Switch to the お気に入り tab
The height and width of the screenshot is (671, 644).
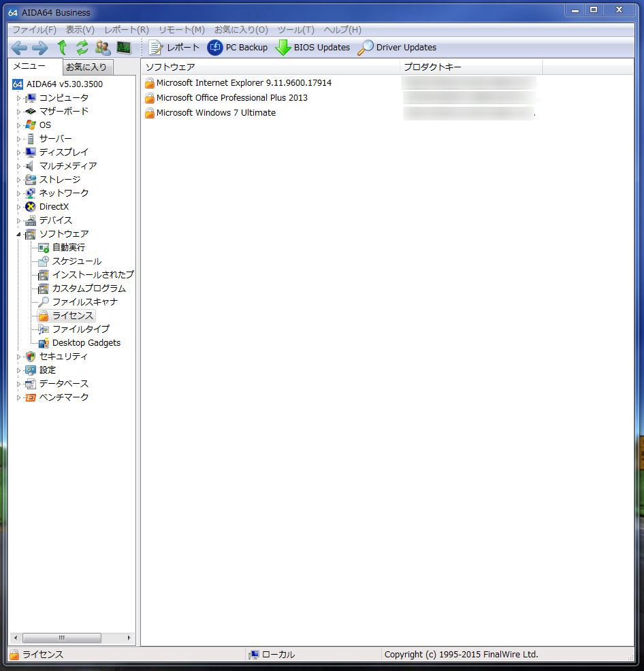pos(88,67)
